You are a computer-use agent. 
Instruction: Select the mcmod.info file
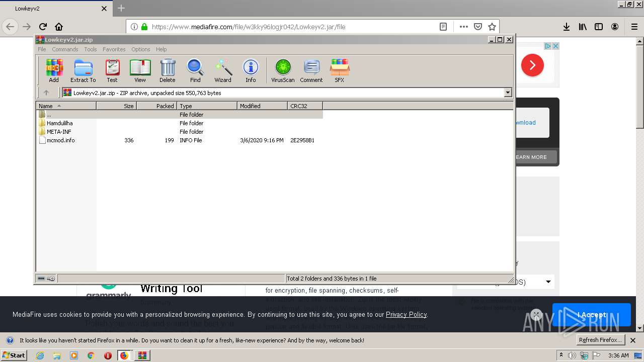(x=180, y=140)
